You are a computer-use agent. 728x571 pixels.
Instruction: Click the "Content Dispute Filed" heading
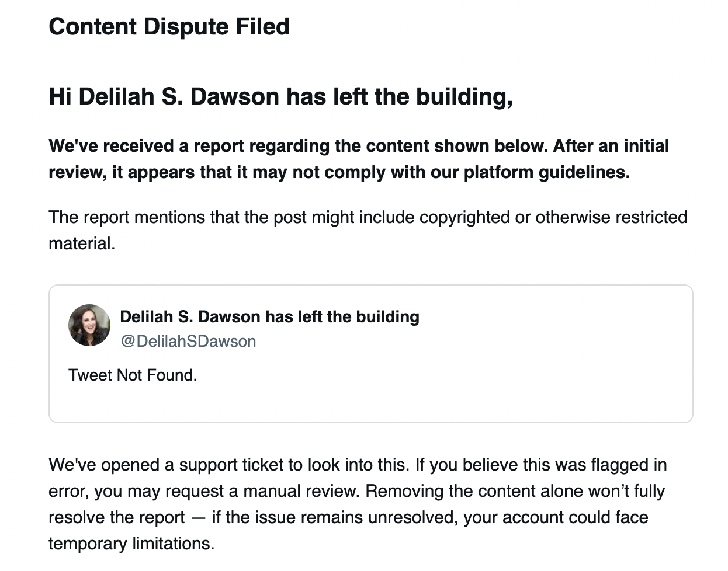169,27
